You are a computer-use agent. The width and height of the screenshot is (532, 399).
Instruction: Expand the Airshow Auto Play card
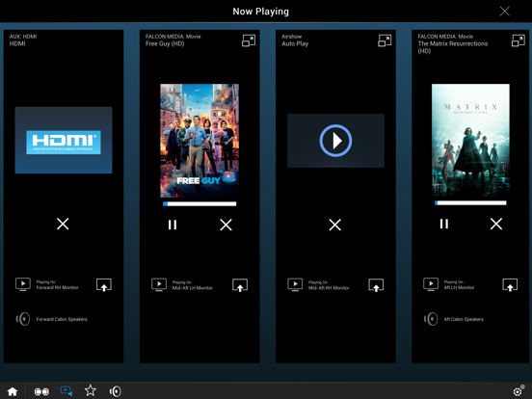pyautogui.click(x=385, y=40)
